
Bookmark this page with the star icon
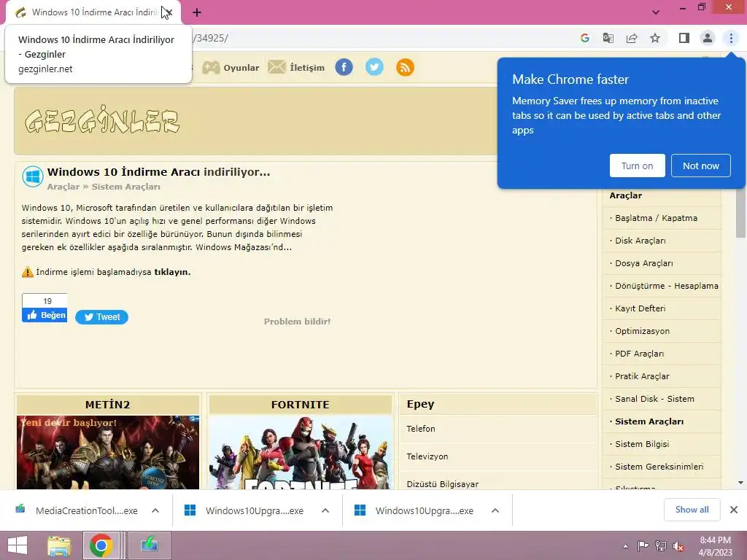tap(655, 38)
